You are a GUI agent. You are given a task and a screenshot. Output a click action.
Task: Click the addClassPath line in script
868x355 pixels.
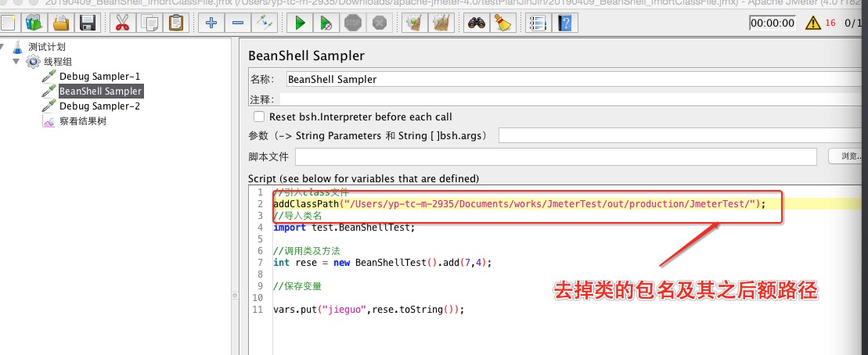click(519, 204)
